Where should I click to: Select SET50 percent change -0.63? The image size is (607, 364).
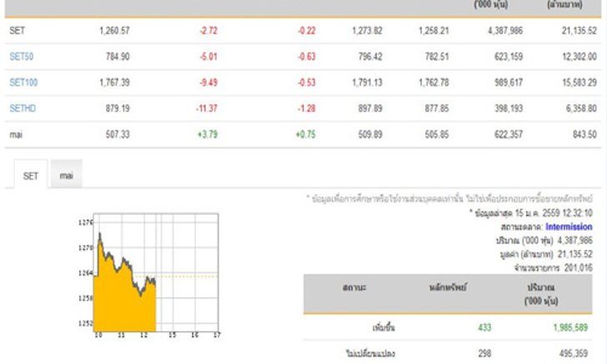pos(307,57)
